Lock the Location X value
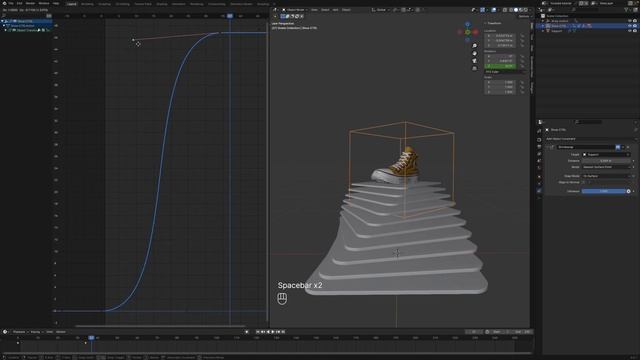This screenshot has height=360, width=640. 522,36
